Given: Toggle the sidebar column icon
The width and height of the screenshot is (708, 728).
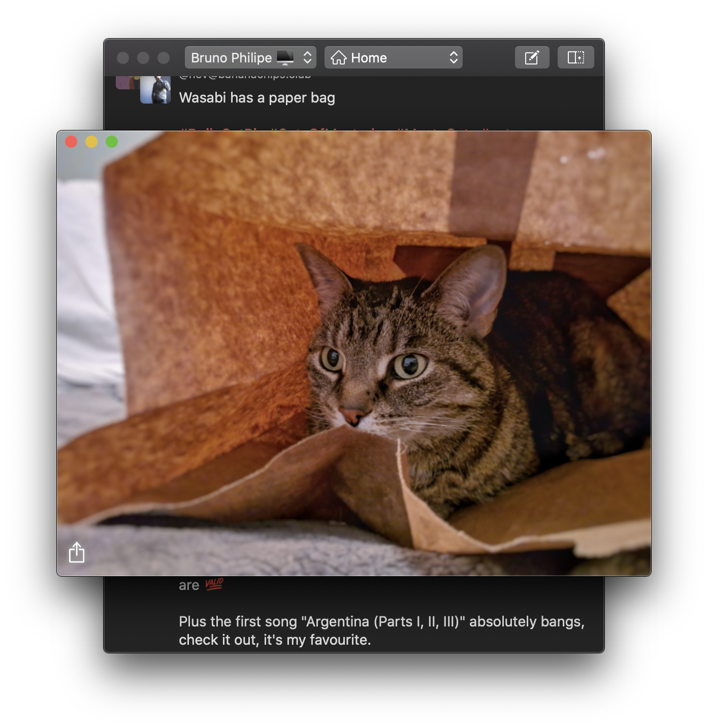Looking at the screenshot, I should [575, 57].
